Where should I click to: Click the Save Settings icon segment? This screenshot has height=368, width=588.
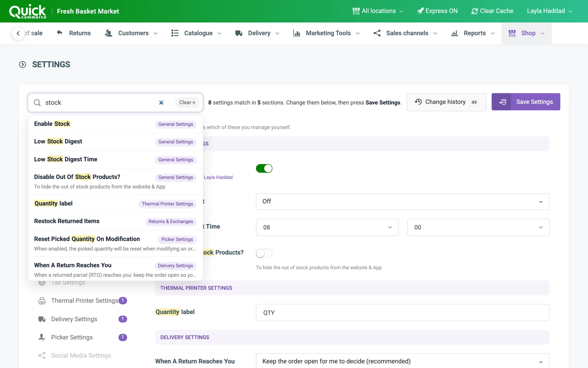[502, 102]
